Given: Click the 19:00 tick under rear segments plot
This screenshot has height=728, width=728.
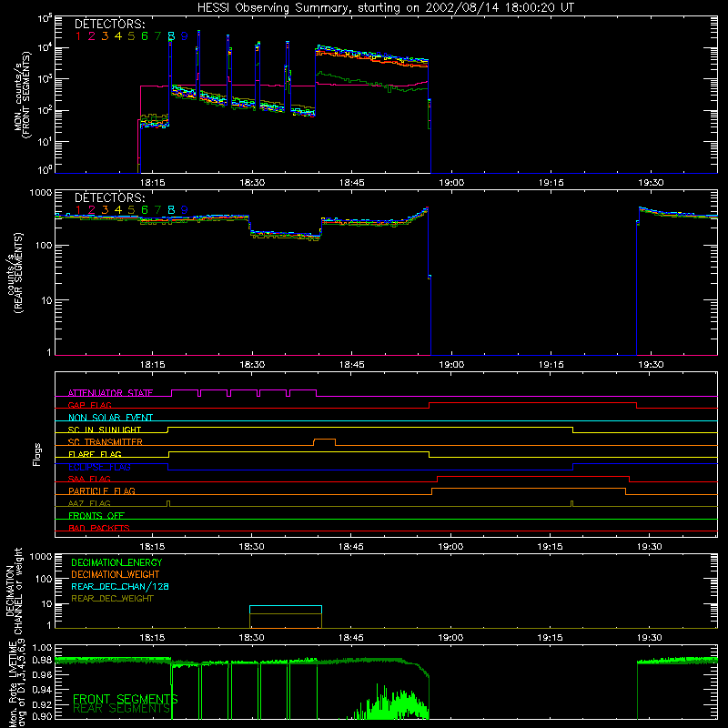Looking at the screenshot, I should (451, 365).
